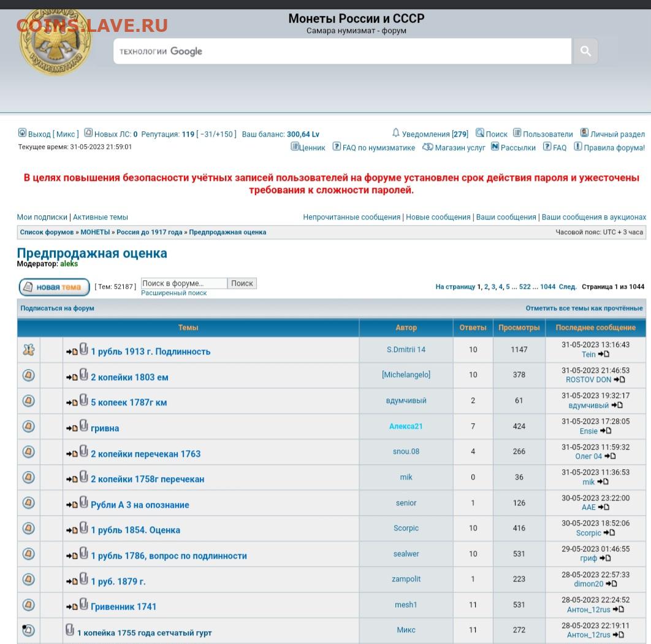Click Отметить все темы как прочтённые
Viewport: 651px width, 644px height.
click(584, 309)
